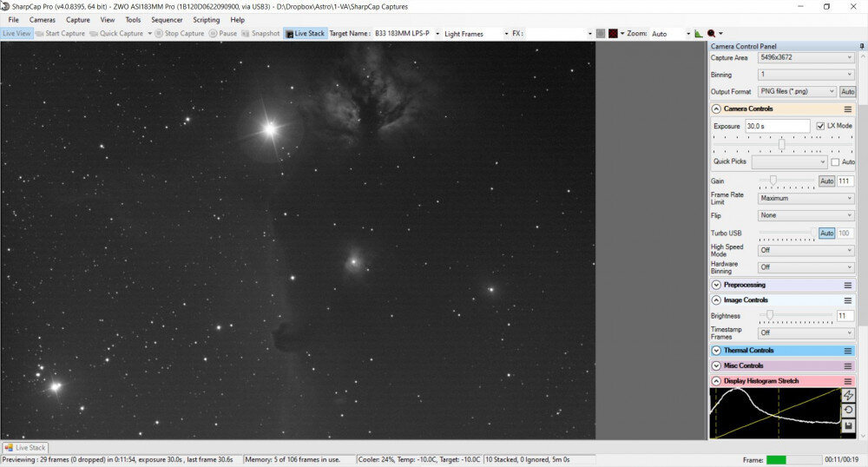Collapse the Display Histogram Stretch section
Image resolution: width=868 pixels, height=467 pixels.
coord(716,381)
